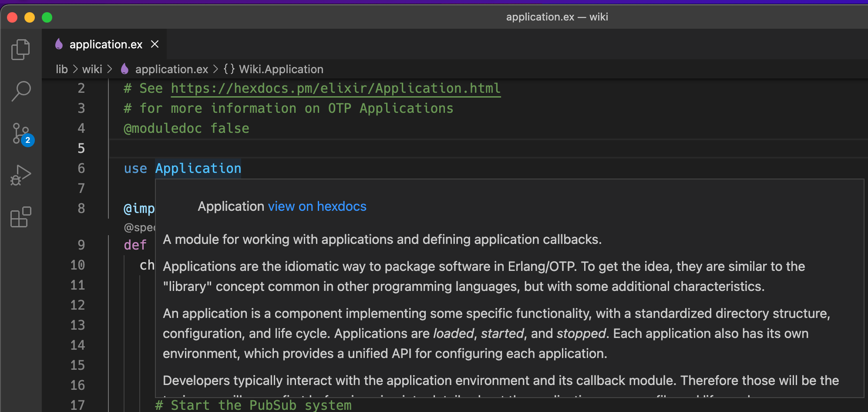Open the Search panel
The height and width of the screenshot is (412, 868).
coord(20,91)
